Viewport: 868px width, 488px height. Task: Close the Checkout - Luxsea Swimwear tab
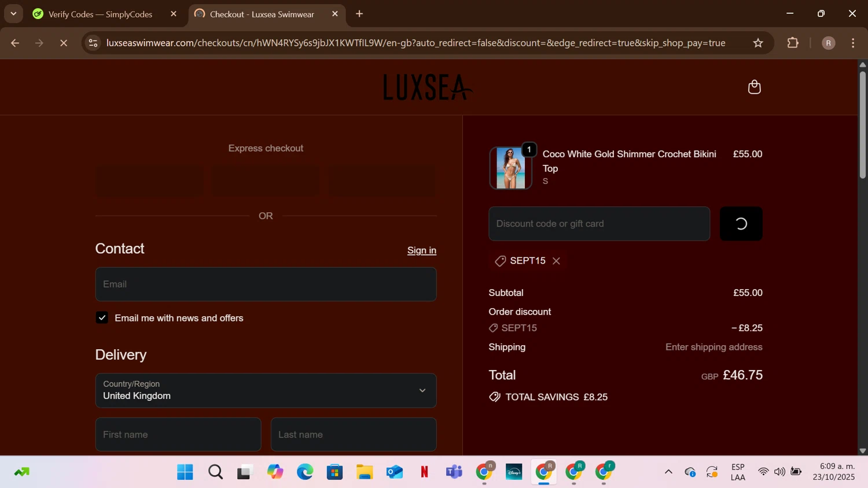click(335, 14)
